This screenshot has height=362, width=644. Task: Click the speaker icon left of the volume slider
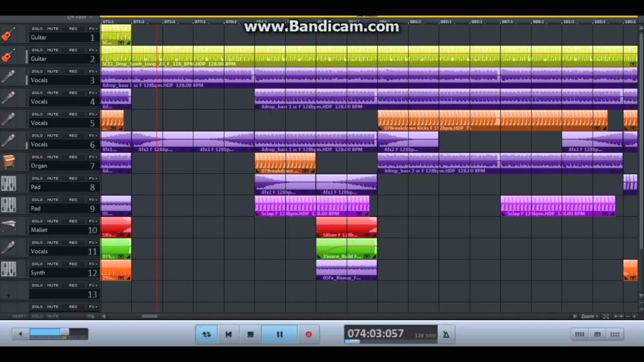pyautogui.click(x=20, y=334)
